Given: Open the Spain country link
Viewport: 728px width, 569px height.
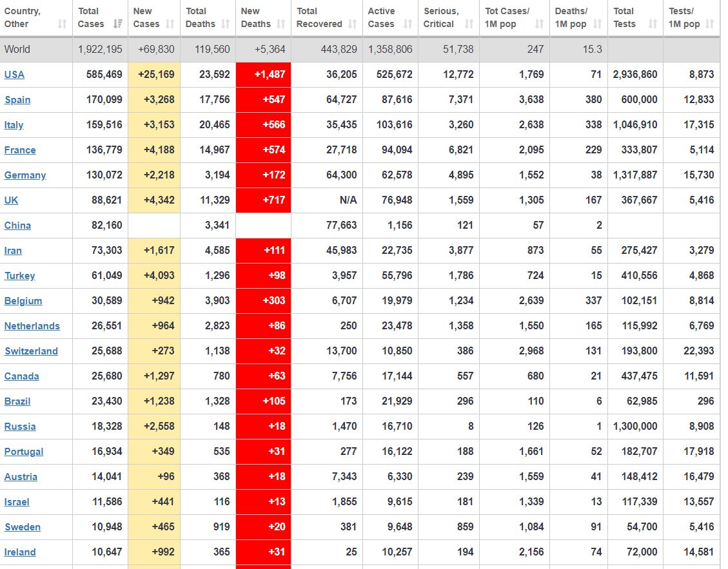Looking at the screenshot, I should [17, 100].
